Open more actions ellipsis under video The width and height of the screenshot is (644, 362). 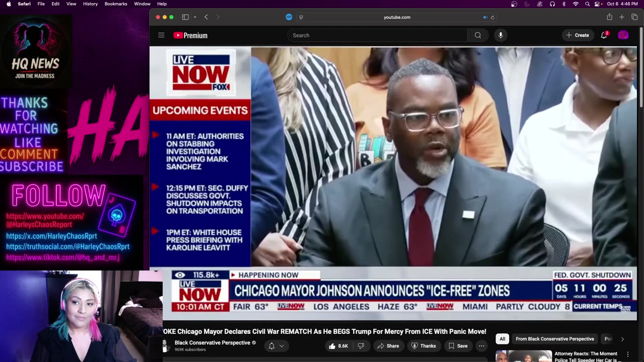pos(481,346)
